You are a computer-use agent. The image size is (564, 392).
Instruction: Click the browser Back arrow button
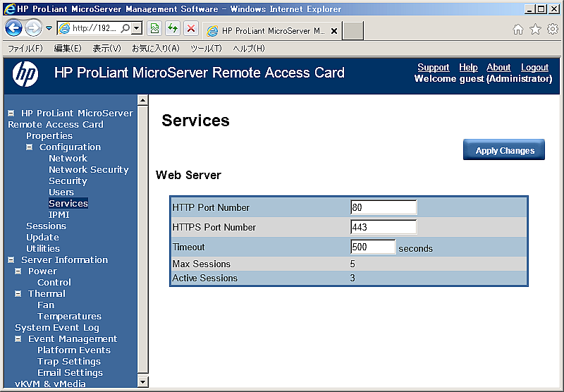tap(13, 28)
